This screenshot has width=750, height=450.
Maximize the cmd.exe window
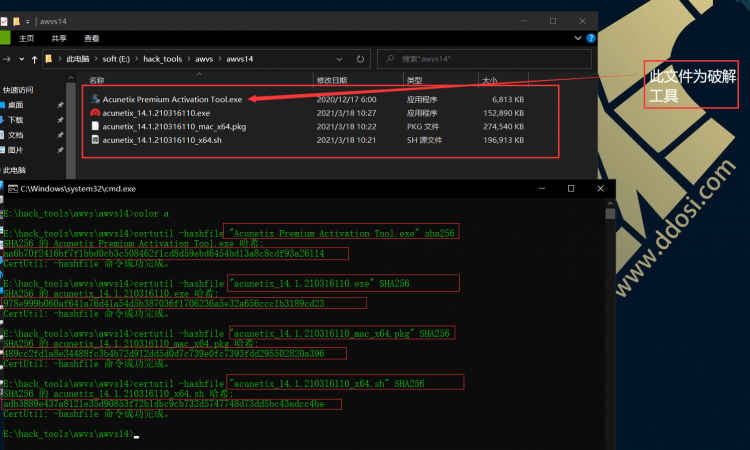coord(571,189)
